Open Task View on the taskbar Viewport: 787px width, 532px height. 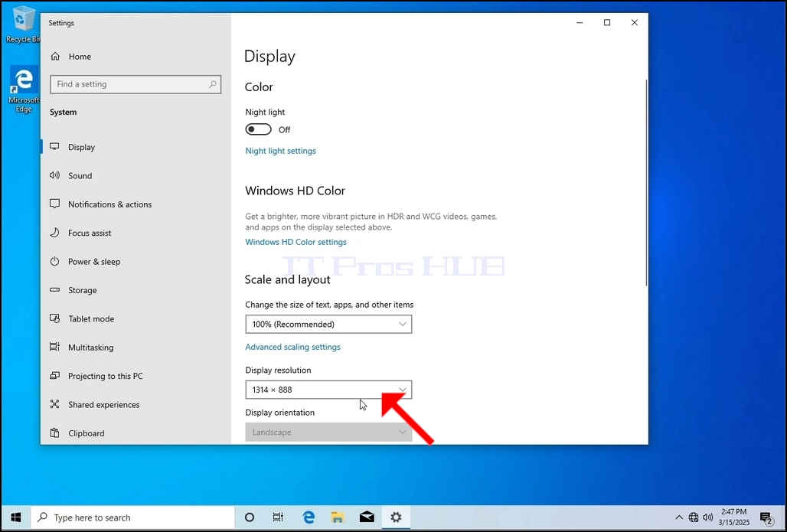pyautogui.click(x=278, y=517)
